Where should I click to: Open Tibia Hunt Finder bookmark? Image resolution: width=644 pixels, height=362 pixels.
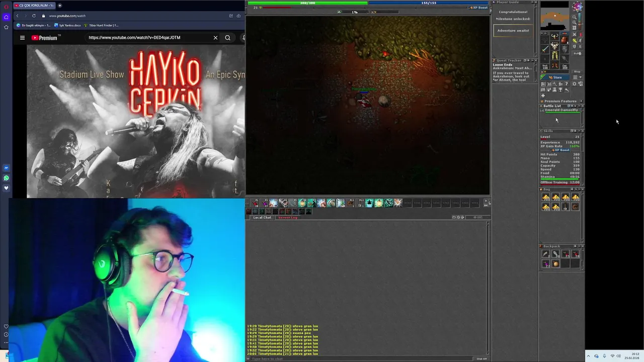(101, 25)
